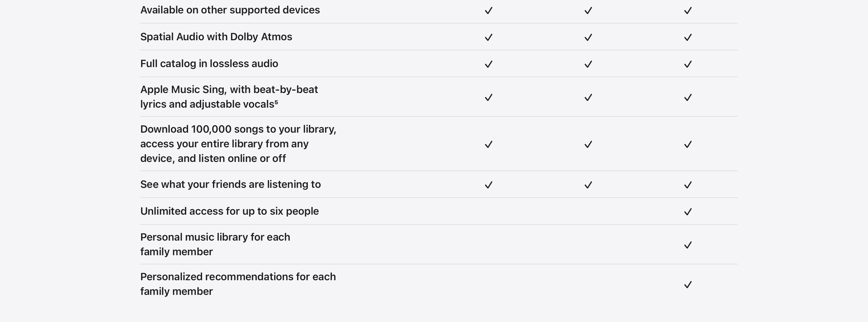This screenshot has height=322, width=868.
Task: Click third-column checkmark in friends listening row
Action: (x=688, y=185)
